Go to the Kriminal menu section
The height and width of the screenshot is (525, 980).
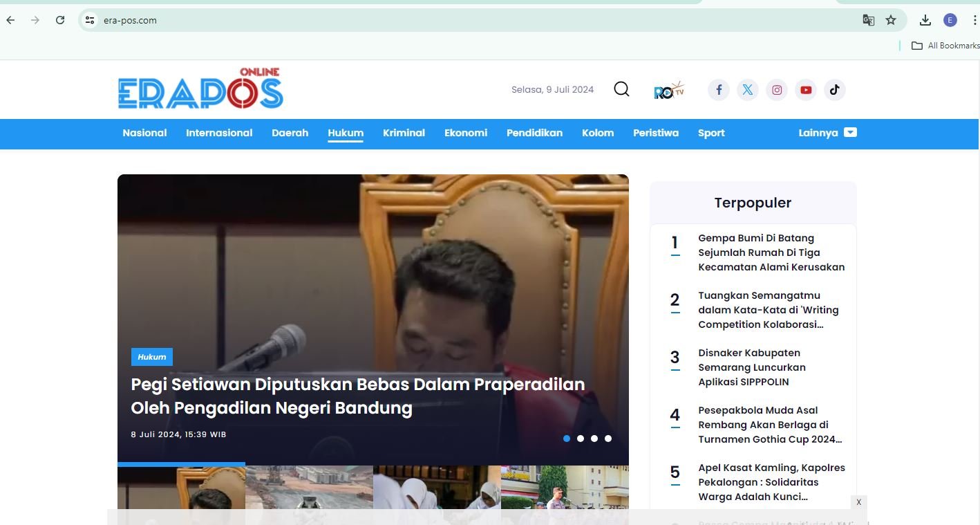click(x=404, y=133)
